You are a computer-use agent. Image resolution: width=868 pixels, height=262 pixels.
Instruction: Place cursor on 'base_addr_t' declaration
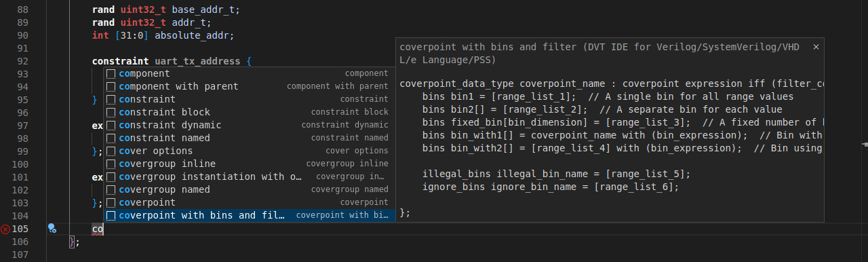pyautogui.click(x=203, y=10)
